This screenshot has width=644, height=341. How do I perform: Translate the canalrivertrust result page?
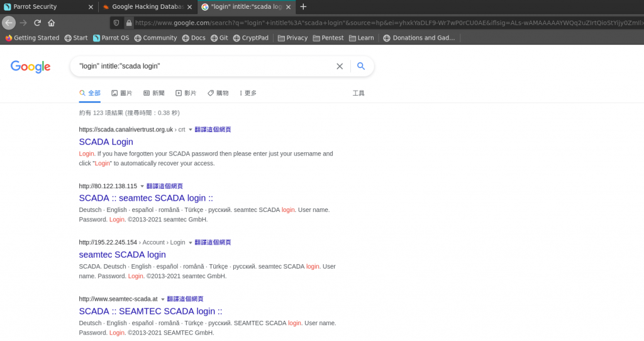click(213, 130)
